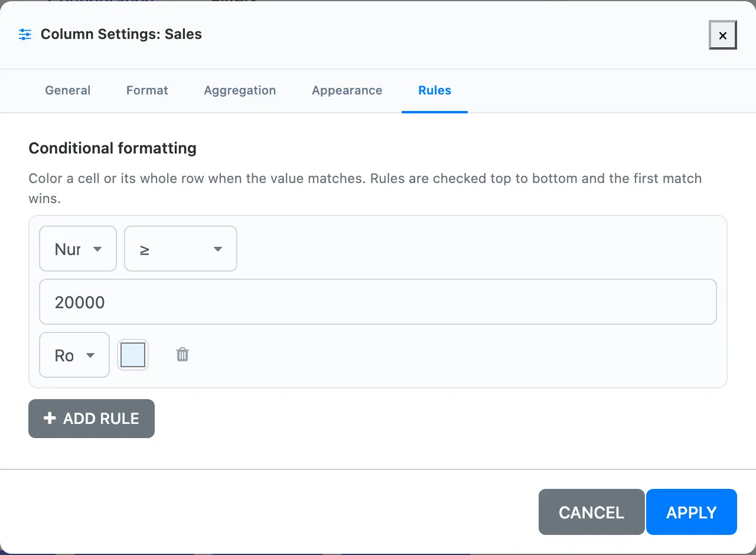Click the description text starting 'Color a cell'
Screen dimensions: 756x555
365,188
